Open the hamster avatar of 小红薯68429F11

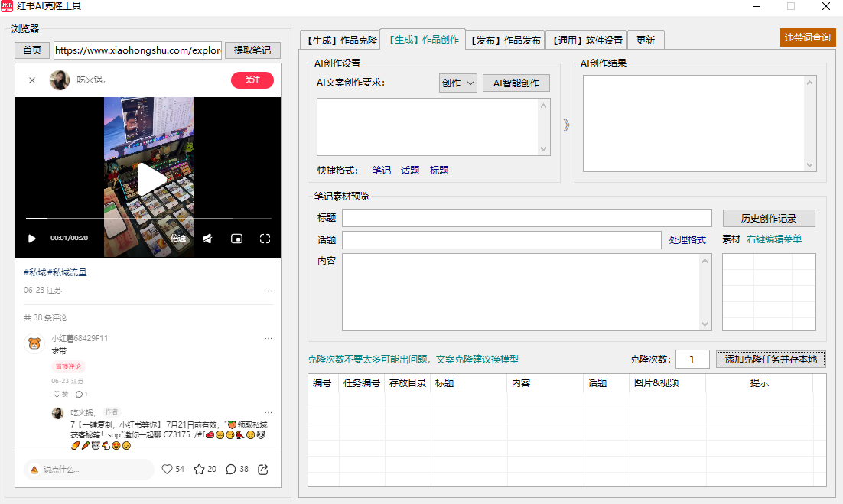(x=34, y=343)
